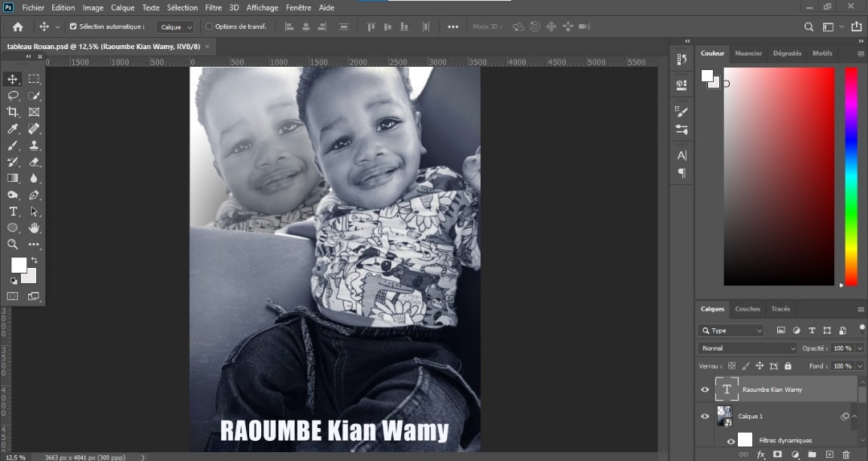The width and height of the screenshot is (868, 461).
Task: Expand the Opacité value dropdown arrow
Action: (860, 348)
